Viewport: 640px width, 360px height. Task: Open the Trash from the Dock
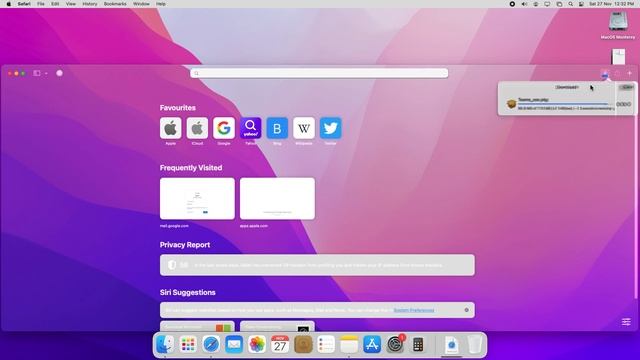click(x=474, y=344)
